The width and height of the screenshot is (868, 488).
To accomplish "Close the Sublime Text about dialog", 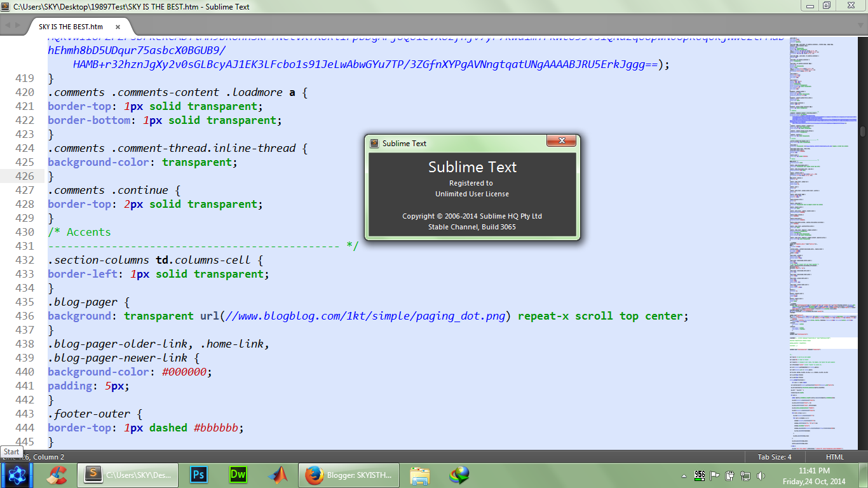I will [562, 141].
